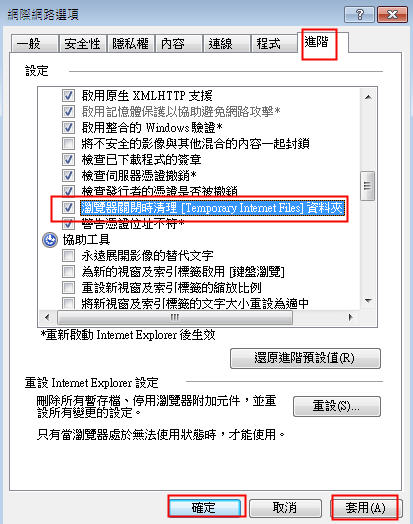The image size is (413, 524).
Task: Click the 還原進階預設值(R) button
Action: click(305, 358)
